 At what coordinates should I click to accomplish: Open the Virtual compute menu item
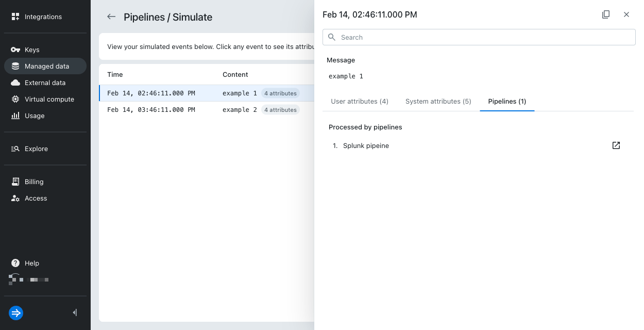(45, 99)
